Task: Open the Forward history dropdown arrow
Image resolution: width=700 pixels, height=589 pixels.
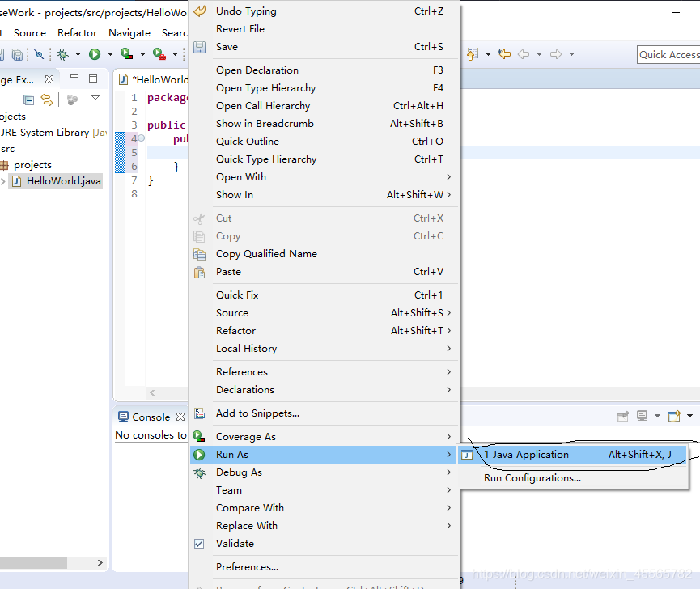Action: (x=571, y=54)
